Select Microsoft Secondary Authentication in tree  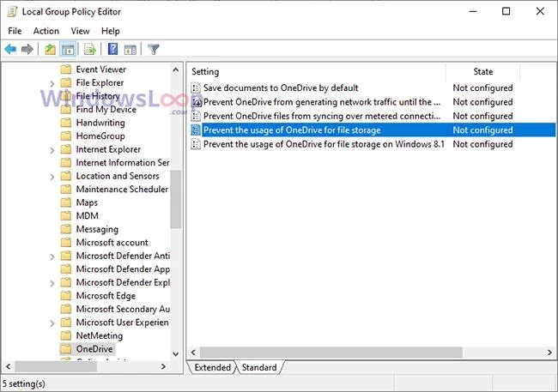pyautogui.click(x=123, y=309)
